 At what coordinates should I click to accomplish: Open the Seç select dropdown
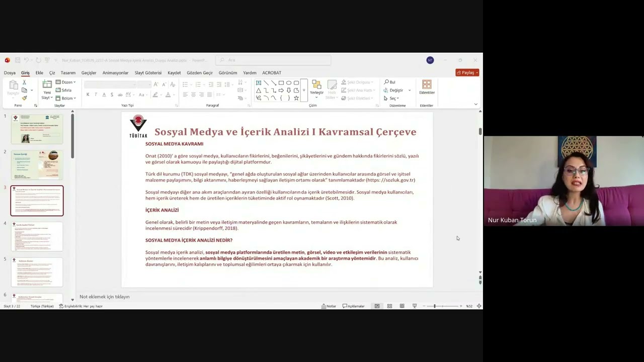coord(391,98)
